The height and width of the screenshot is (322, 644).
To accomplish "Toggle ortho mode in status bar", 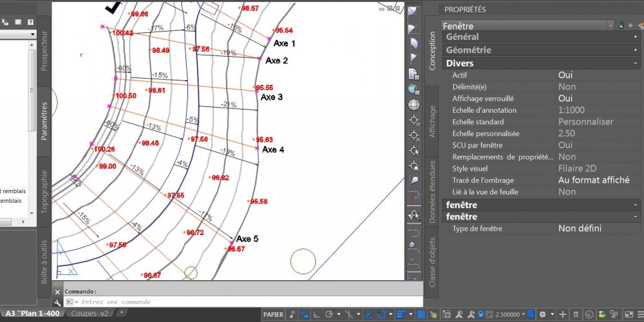I will tap(317, 314).
